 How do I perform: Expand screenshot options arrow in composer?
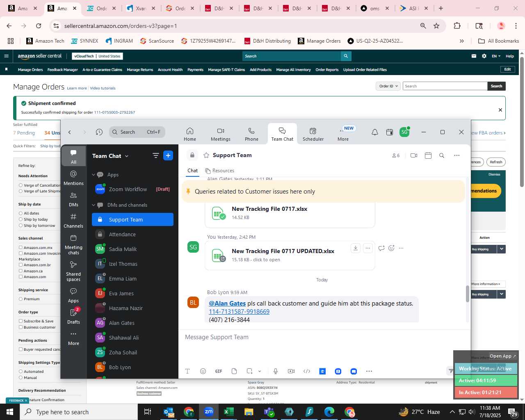[x=260, y=371]
